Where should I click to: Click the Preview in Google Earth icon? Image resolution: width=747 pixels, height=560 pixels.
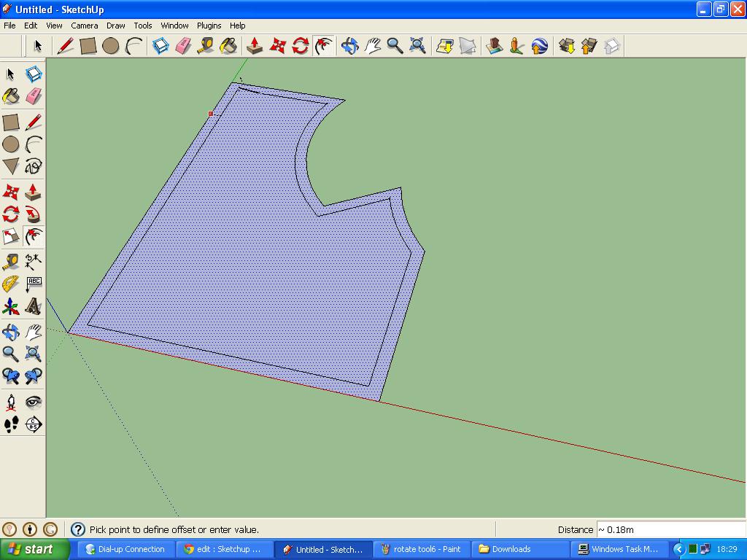click(x=539, y=46)
